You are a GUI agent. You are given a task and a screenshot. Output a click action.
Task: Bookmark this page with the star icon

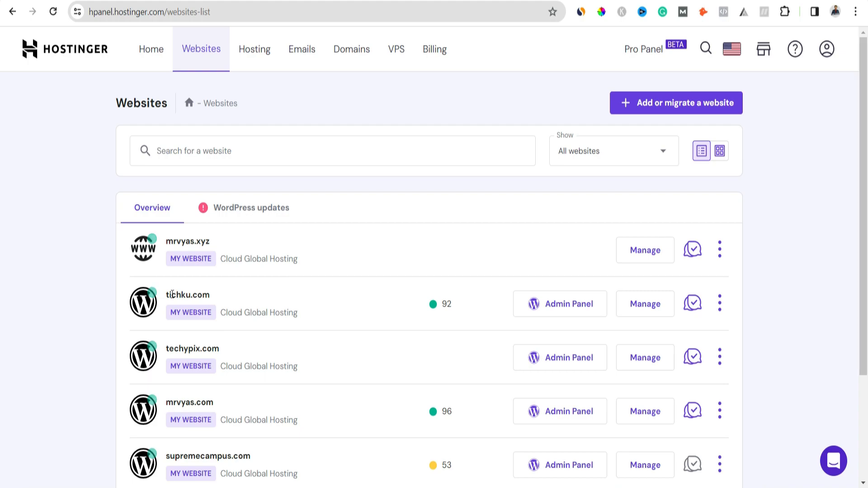tap(552, 12)
